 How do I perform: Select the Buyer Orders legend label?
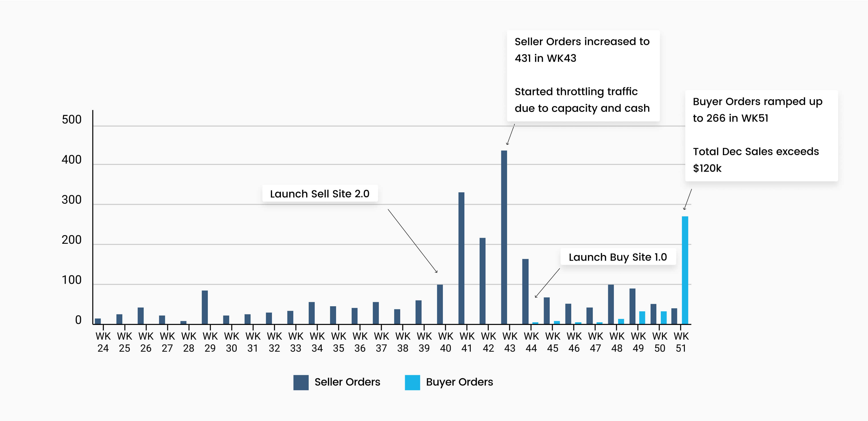(459, 382)
